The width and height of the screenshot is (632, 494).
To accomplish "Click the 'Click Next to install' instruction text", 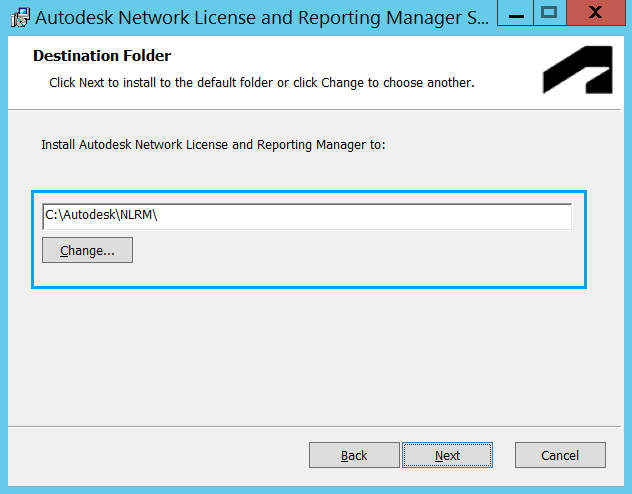I will pyautogui.click(x=261, y=82).
